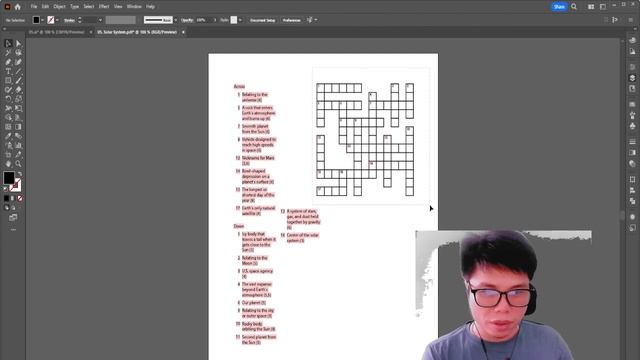Image resolution: width=640 pixels, height=360 pixels.
Task: Open the Effect menu
Action: (x=104, y=7)
